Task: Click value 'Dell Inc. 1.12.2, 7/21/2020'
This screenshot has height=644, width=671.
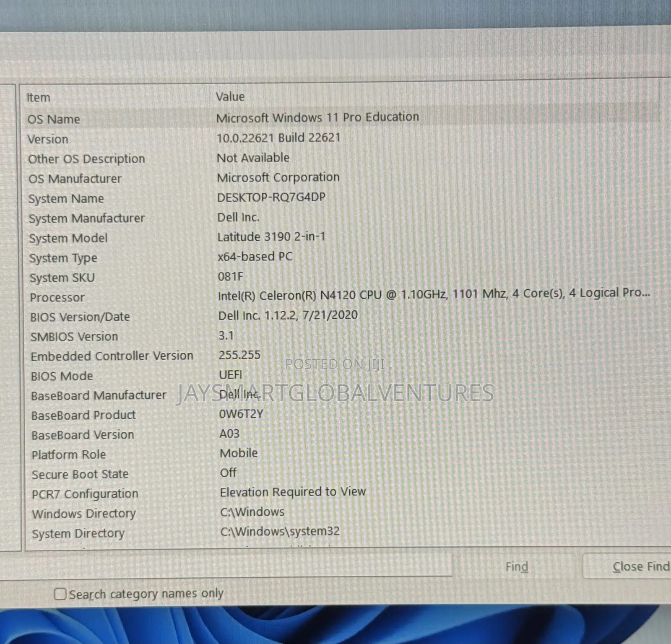Action: [x=288, y=315]
